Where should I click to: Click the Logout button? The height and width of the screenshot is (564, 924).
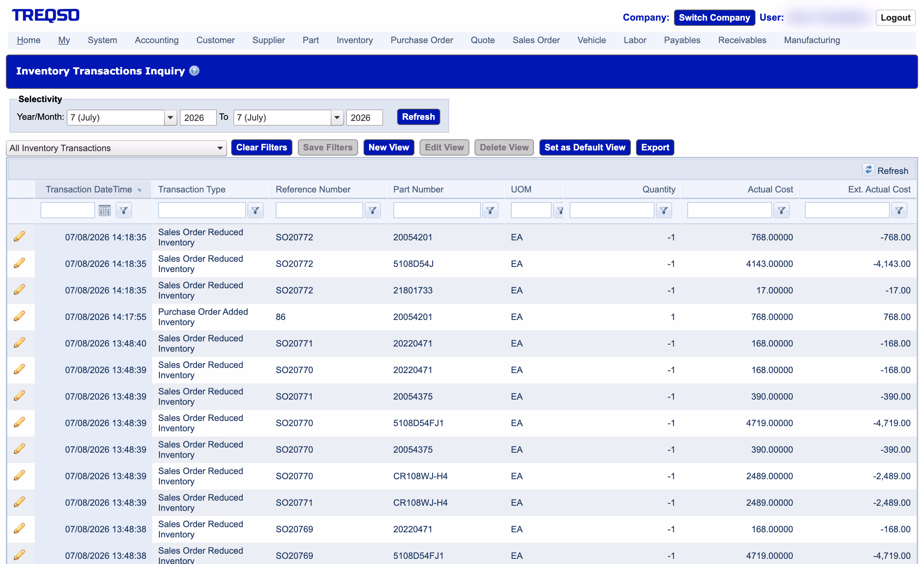pyautogui.click(x=895, y=18)
